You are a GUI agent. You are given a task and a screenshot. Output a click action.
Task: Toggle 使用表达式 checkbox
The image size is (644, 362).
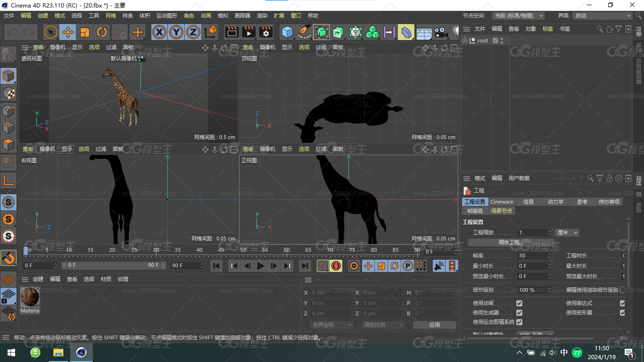(622, 303)
